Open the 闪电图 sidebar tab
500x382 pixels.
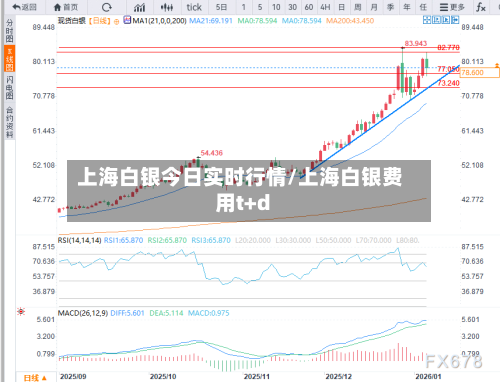10,88
